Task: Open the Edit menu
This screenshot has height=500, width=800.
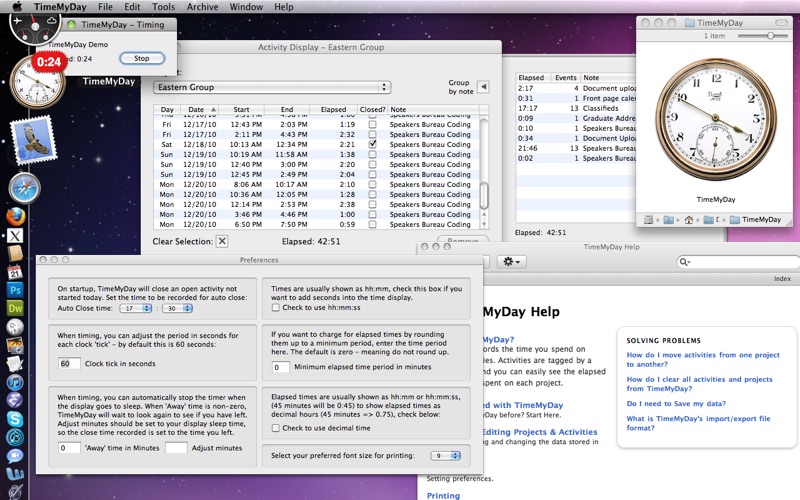Action: coord(132,7)
